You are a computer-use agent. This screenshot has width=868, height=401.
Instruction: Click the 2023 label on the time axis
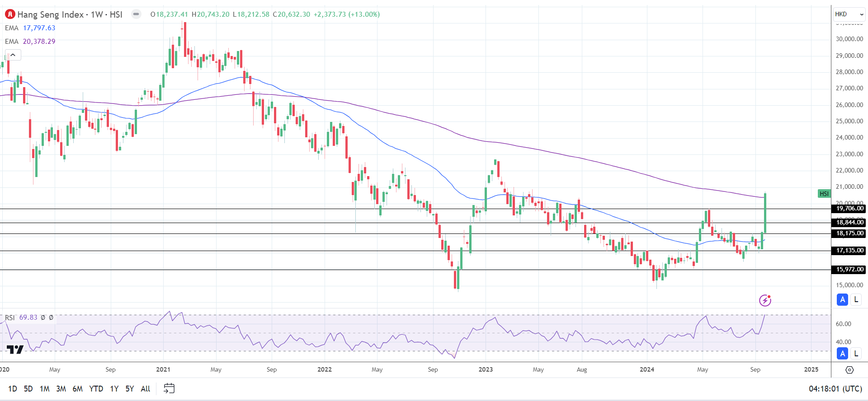pyautogui.click(x=486, y=369)
